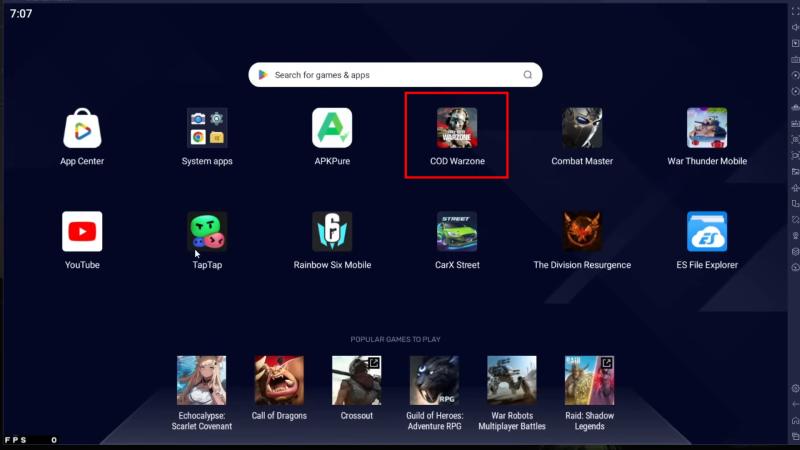
Task: Open Rainbow Six Mobile
Action: tap(332, 232)
